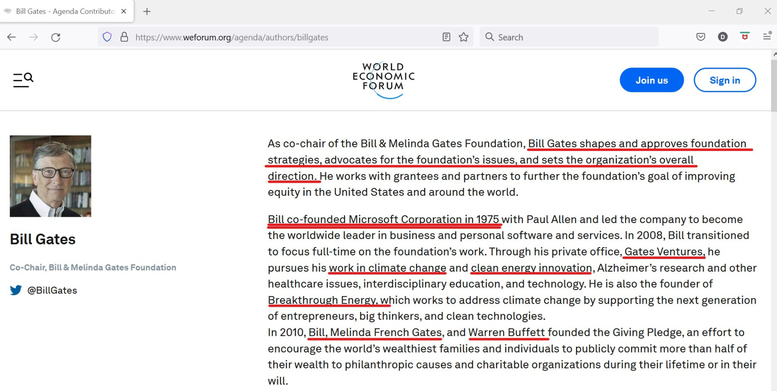Open the tracking protection shield icon
Image resolution: width=777 pixels, height=391 pixels.
click(x=107, y=37)
